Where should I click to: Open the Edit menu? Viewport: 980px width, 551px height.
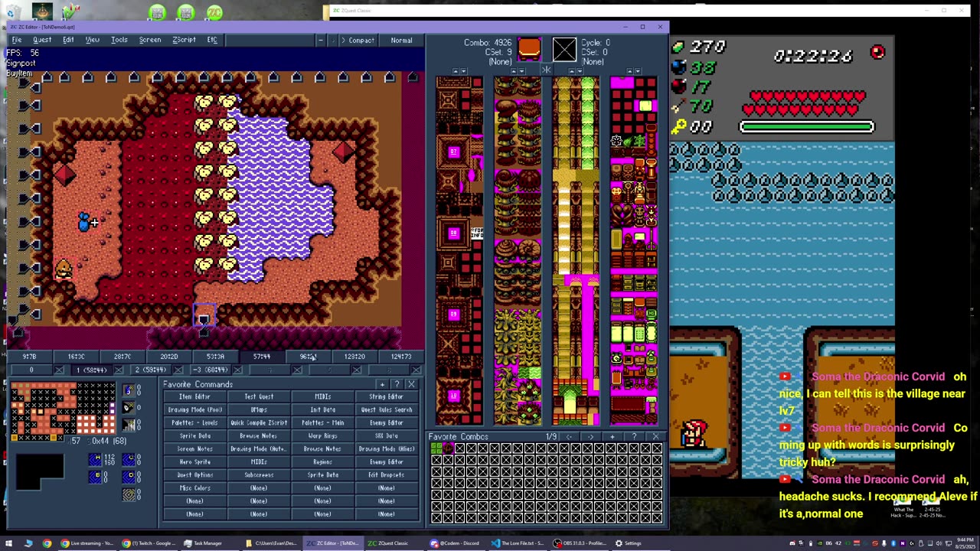click(x=68, y=40)
